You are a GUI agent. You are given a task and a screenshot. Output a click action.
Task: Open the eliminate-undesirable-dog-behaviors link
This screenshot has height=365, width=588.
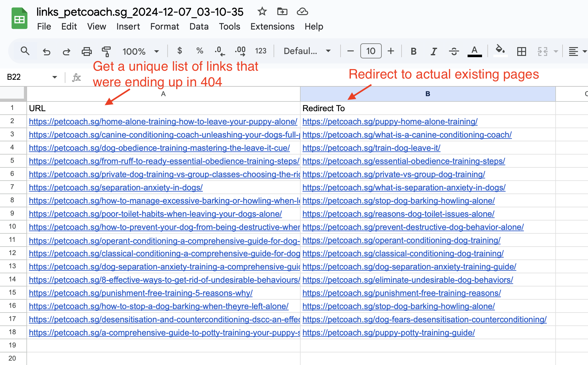tap(408, 280)
